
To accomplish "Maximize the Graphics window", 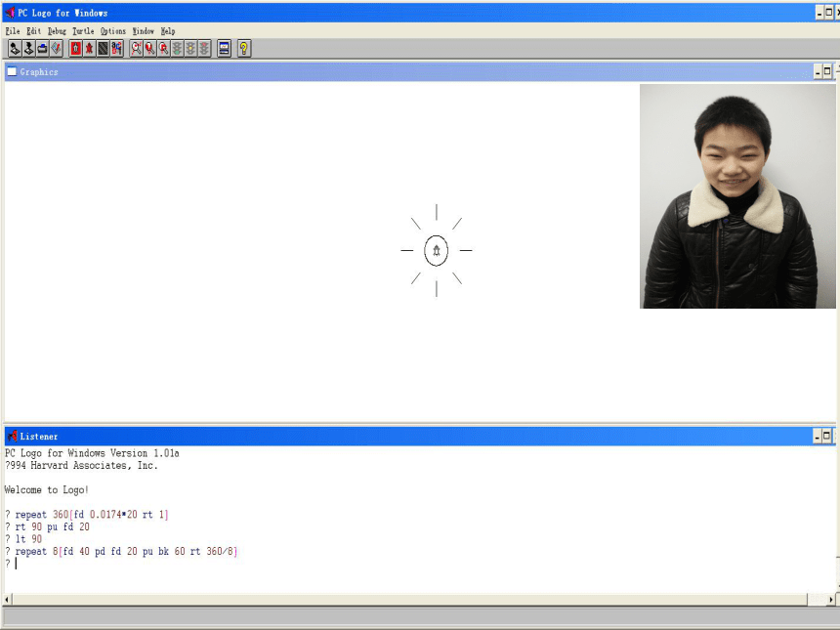I will tap(827, 71).
